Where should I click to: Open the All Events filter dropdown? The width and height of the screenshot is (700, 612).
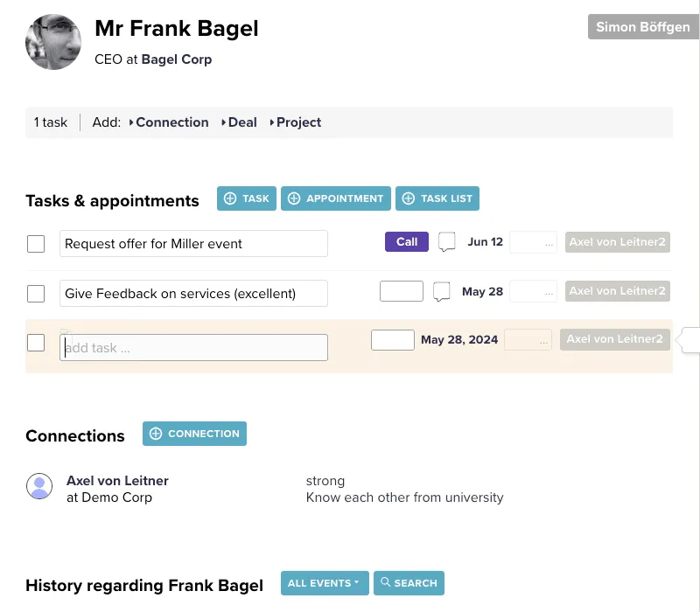click(325, 583)
